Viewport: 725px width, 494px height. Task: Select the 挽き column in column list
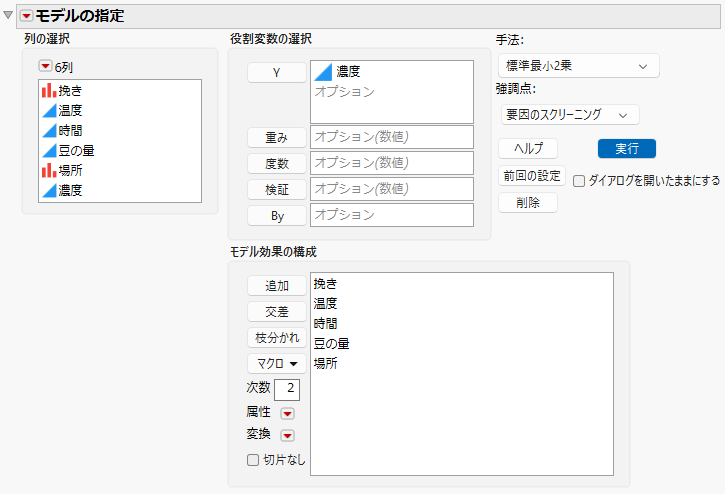coord(120,90)
